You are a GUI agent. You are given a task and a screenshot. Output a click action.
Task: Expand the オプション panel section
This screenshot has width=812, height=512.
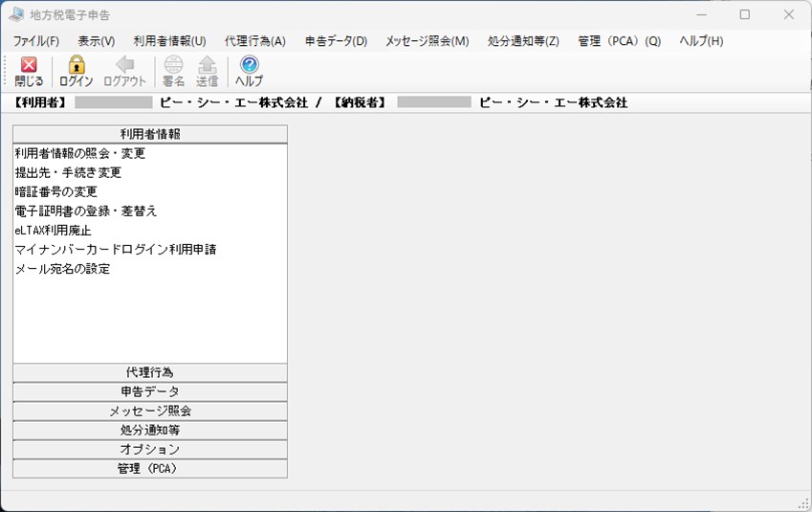(149, 449)
